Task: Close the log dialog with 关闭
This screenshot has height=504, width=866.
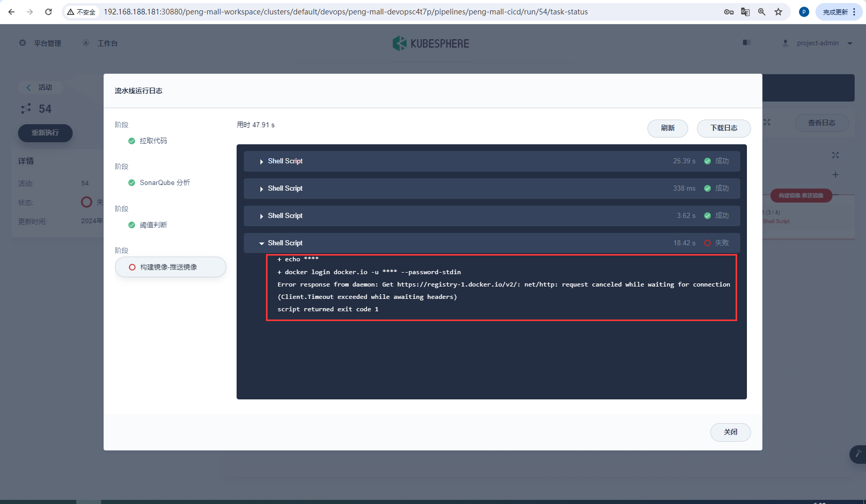Action: (730, 432)
